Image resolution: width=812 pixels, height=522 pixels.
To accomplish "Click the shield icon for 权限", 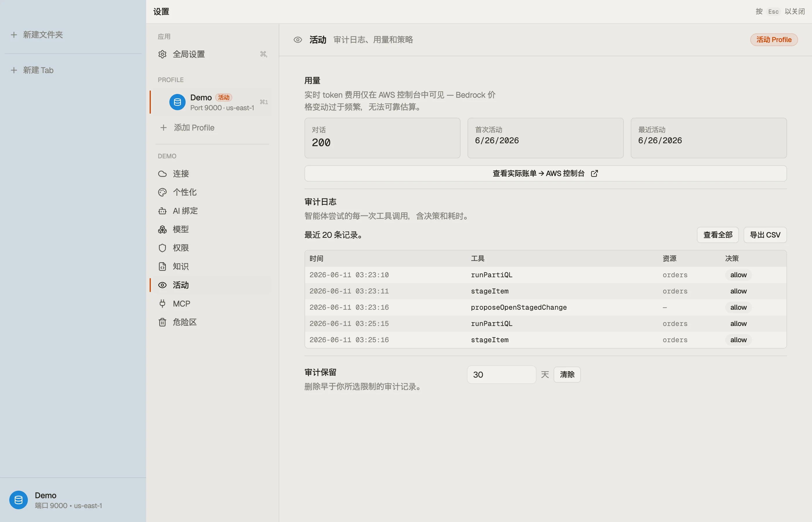I will tap(162, 248).
